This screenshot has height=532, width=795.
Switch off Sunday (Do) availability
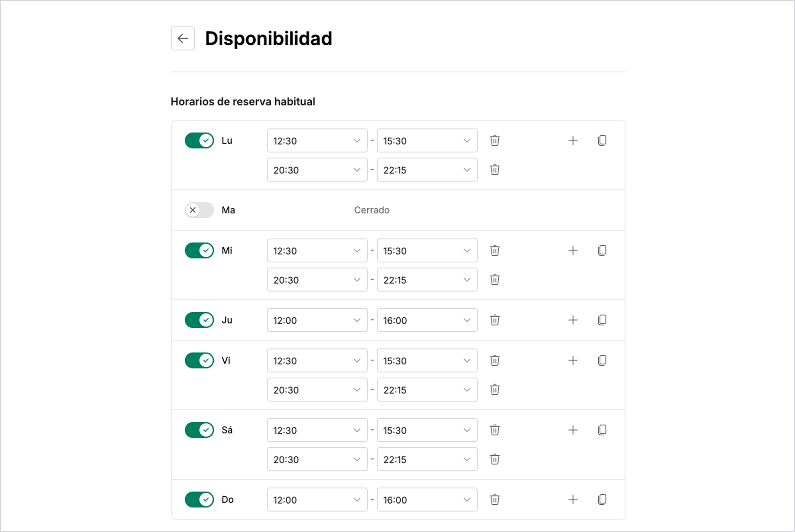click(x=199, y=500)
